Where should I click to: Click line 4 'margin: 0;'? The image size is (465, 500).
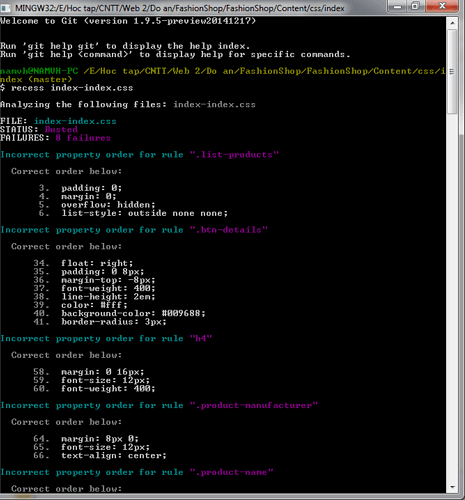click(78, 196)
